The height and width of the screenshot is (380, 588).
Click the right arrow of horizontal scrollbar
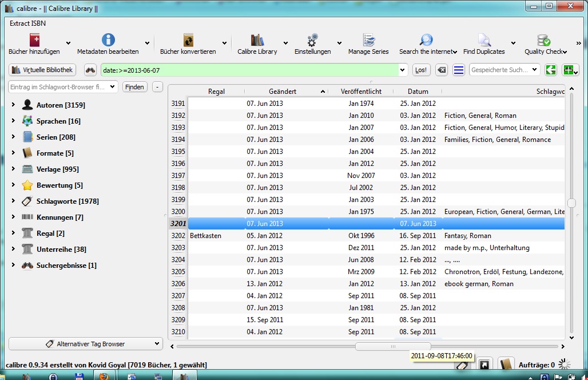(x=562, y=346)
